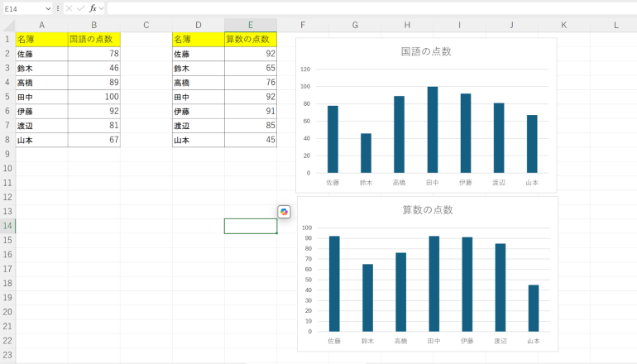
Task: Click cell A1 labeled 名簿
Action: 42,40
